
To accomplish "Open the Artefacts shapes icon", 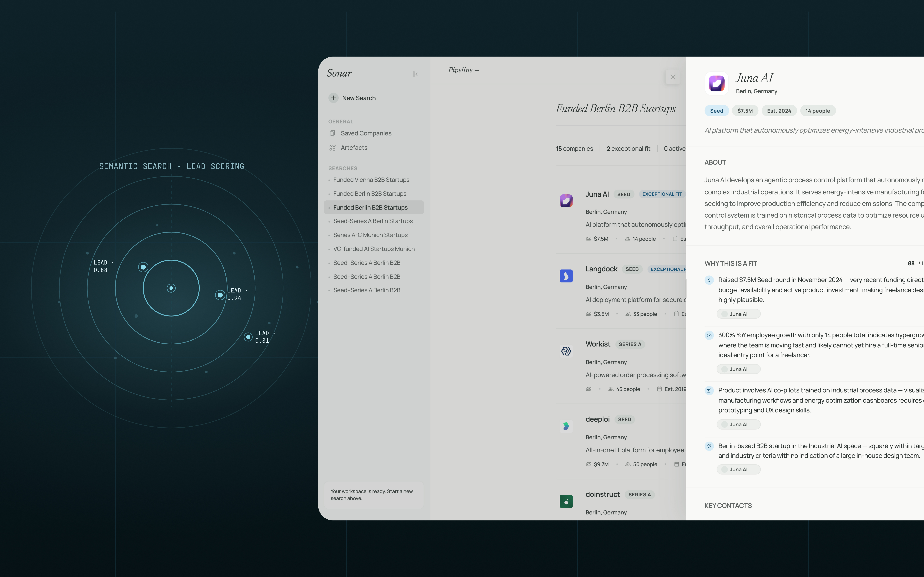I will [332, 148].
